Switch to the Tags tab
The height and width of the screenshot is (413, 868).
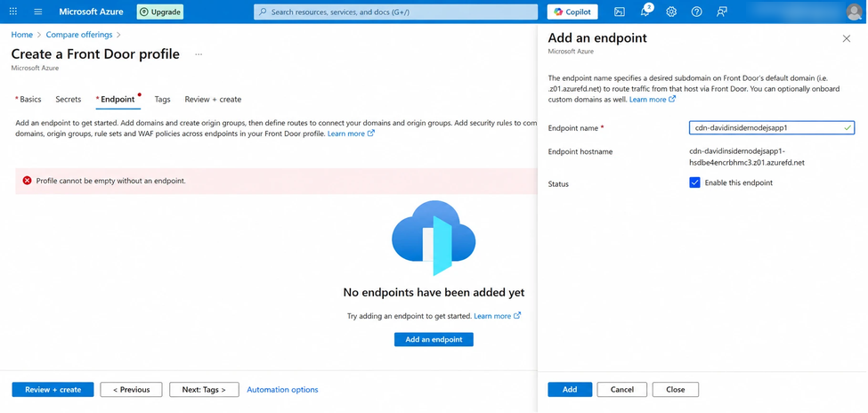coord(162,99)
